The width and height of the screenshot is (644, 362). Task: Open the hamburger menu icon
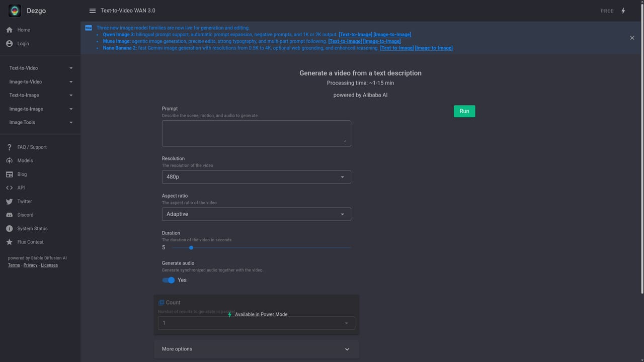point(93,11)
